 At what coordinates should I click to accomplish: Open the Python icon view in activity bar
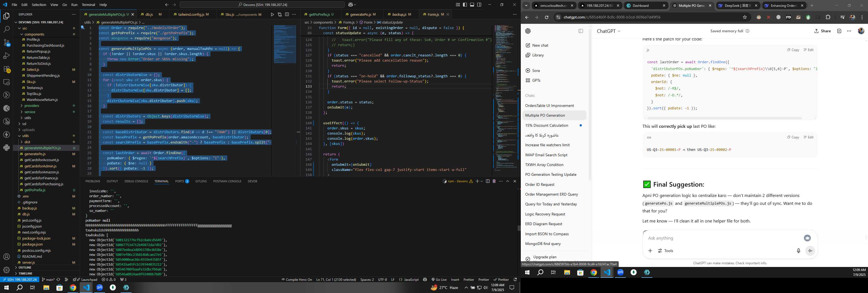(x=7, y=148)
